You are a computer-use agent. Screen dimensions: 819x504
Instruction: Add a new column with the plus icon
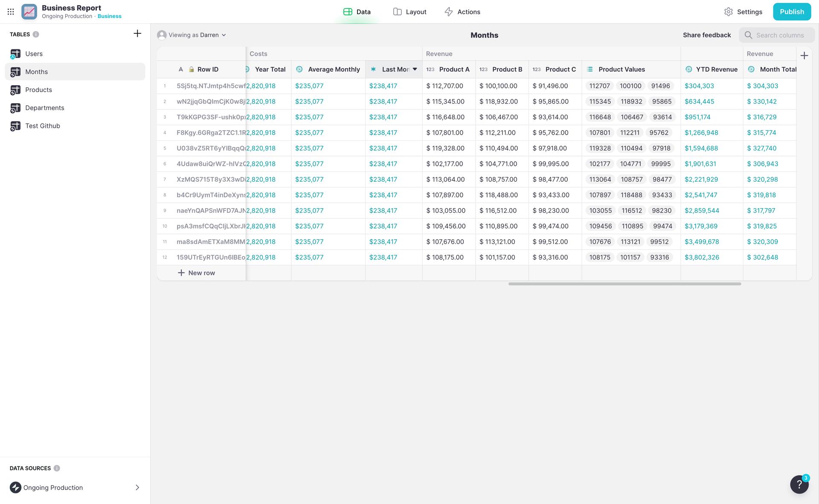(x=804, y=55)
